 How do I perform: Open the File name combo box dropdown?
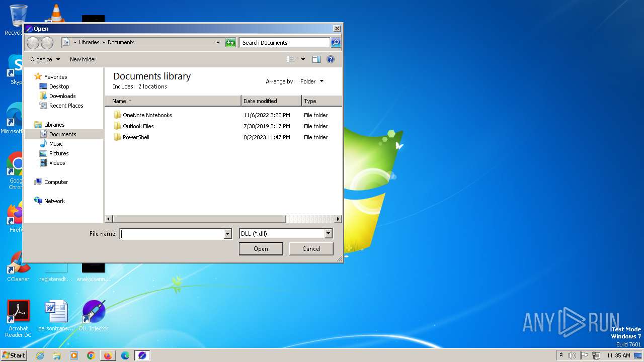(x=227, y=234)
